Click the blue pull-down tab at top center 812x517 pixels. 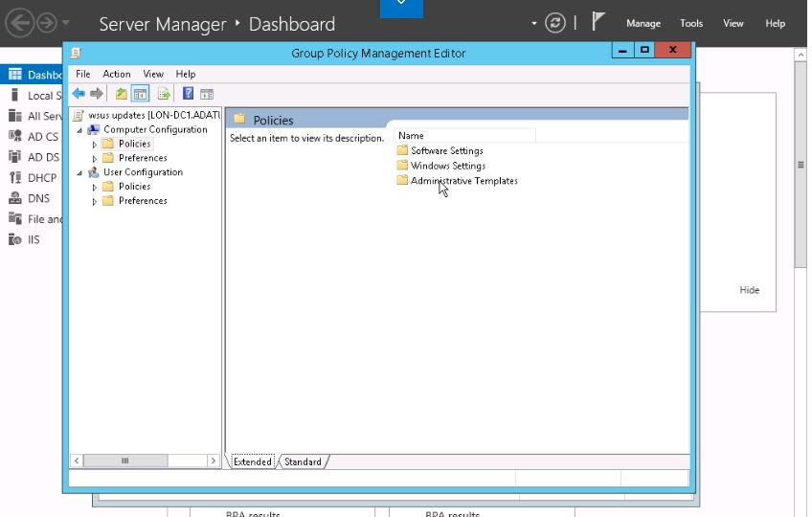click(x=401, y=8)
